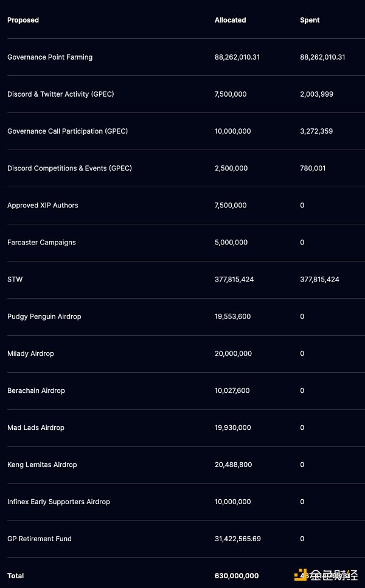This screenshot has height=588, width=365.
Task: Select the STW row label
Action: pyautogui.click(x=15, y=280)
